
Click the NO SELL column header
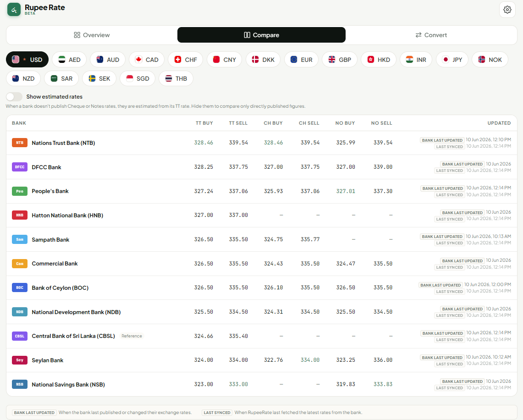381,123
